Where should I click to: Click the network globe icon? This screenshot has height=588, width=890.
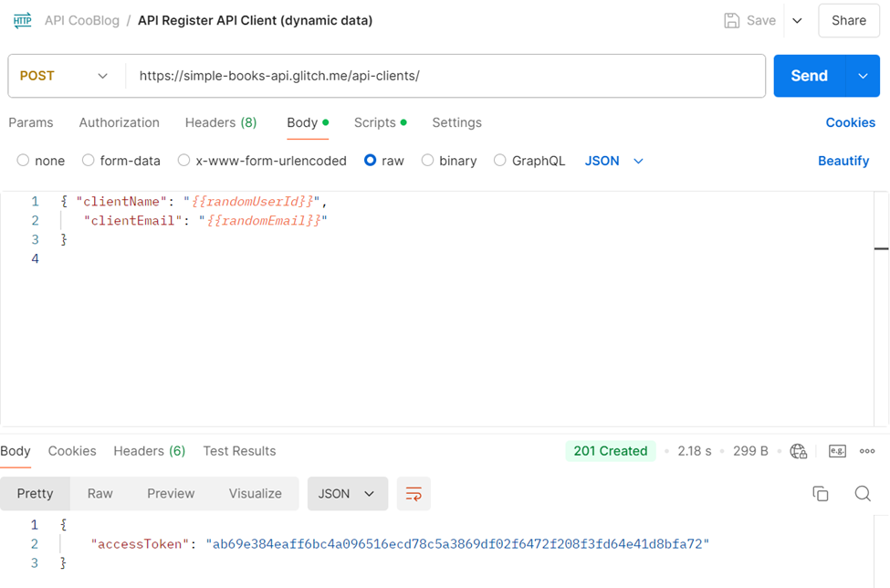click(x=799, y=451)
